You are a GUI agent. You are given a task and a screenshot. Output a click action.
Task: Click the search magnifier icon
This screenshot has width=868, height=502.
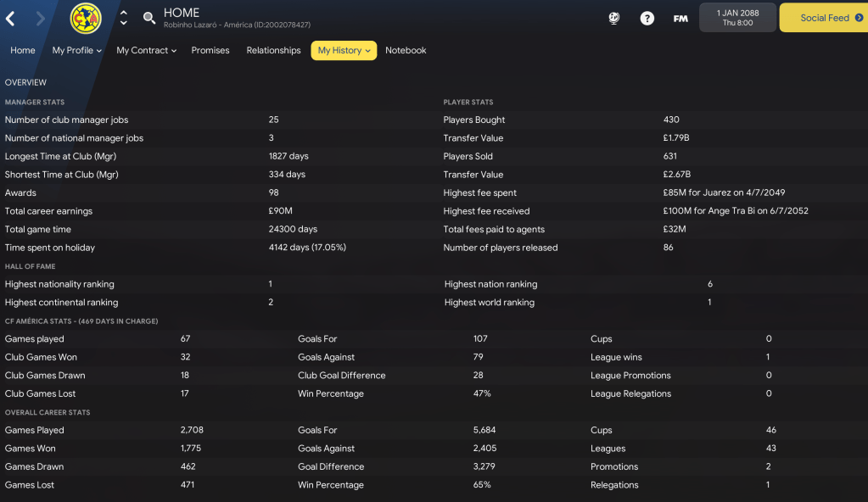pyautogui.click(x=148, y=18)
